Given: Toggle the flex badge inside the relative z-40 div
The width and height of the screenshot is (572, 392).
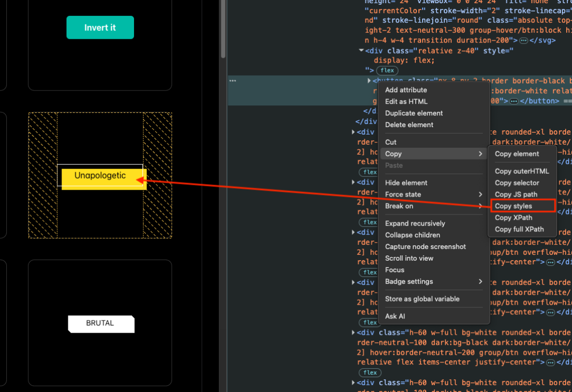Looking at the screenshot, I should [x=387, y=70].
